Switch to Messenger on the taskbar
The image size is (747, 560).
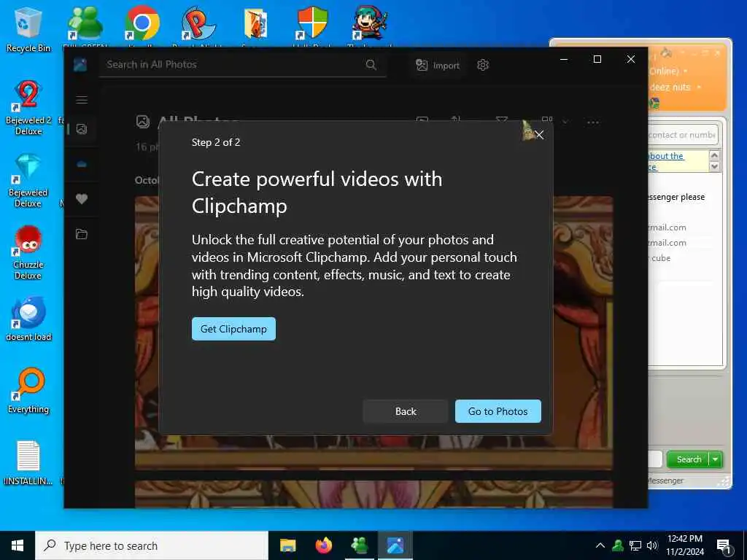[360, 545]
